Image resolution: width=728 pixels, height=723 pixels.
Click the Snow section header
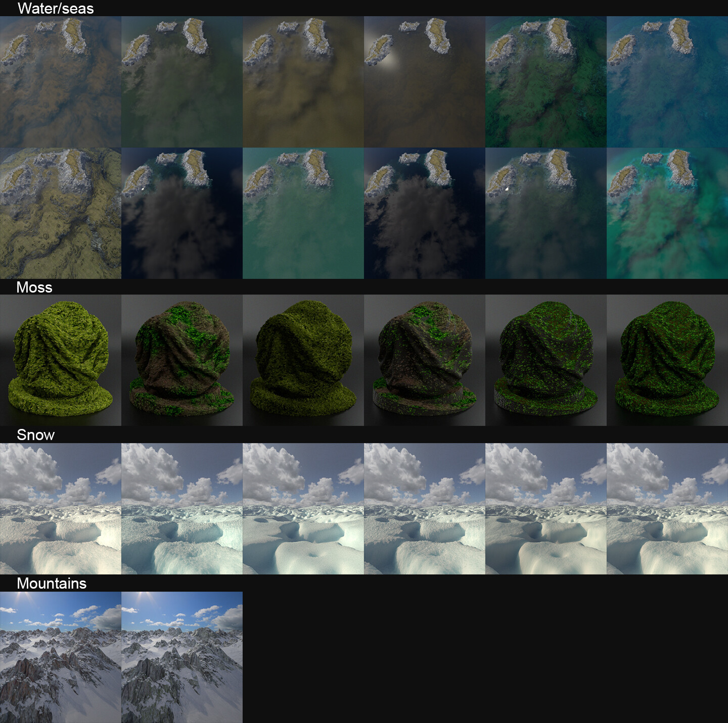pos(34,435)
